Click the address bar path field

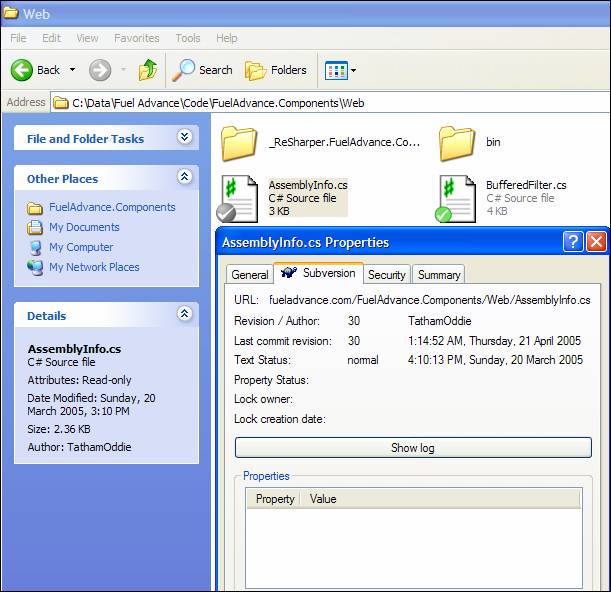coord(330,103)
